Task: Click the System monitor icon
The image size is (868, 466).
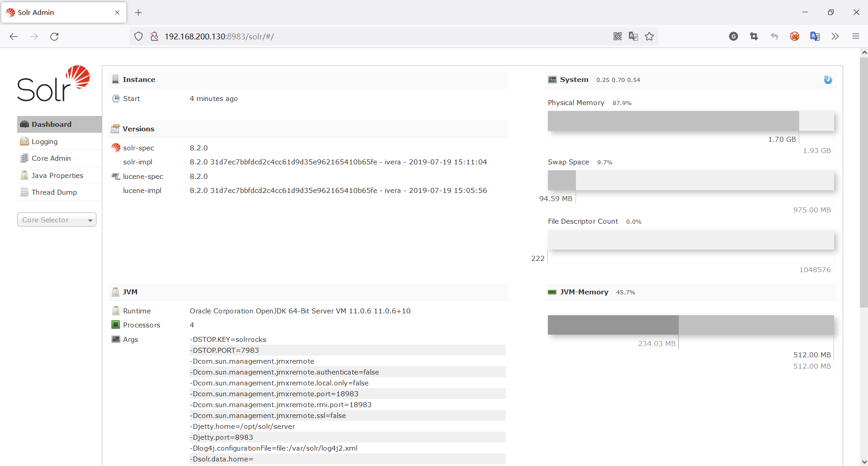Action: coord(552,79)
